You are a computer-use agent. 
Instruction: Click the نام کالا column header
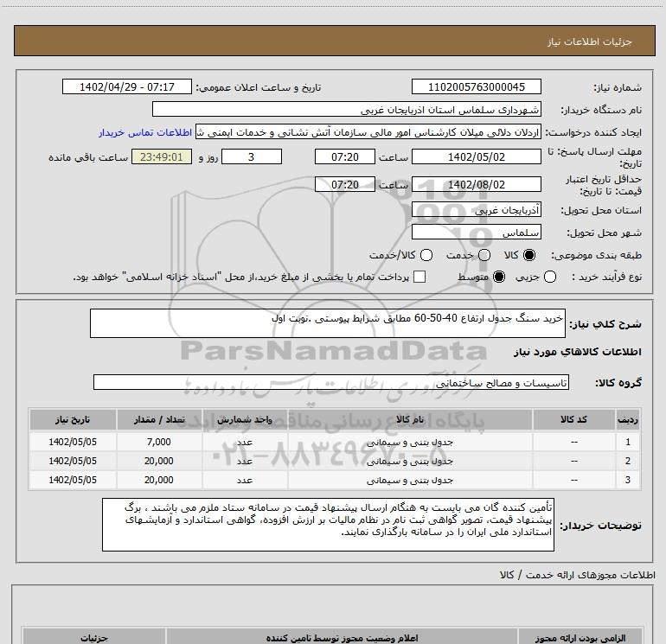pos(410,419)
